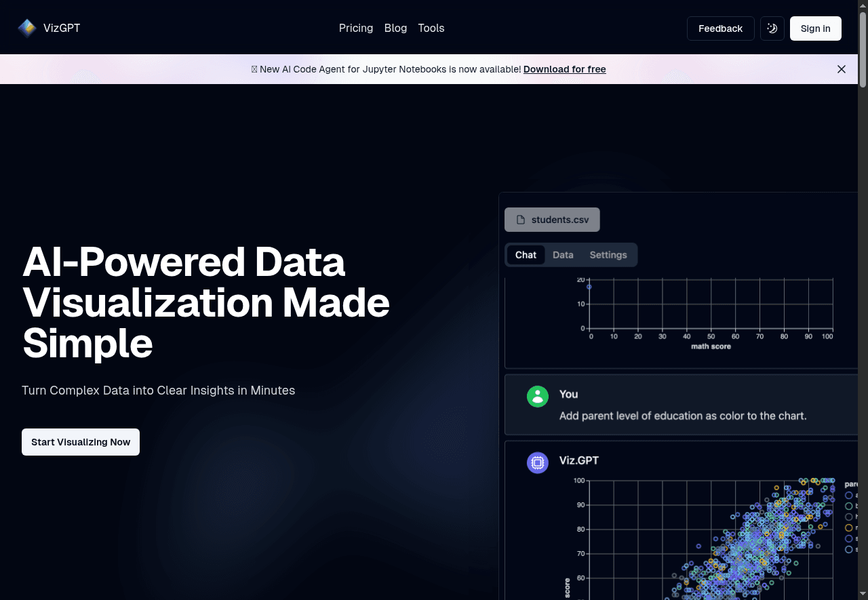Click Start Visualizing Now button

[x=81, y=442]
